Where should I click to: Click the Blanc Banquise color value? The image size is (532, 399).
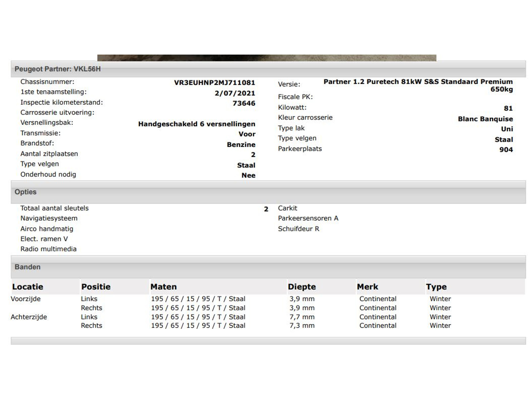point(485,119)
